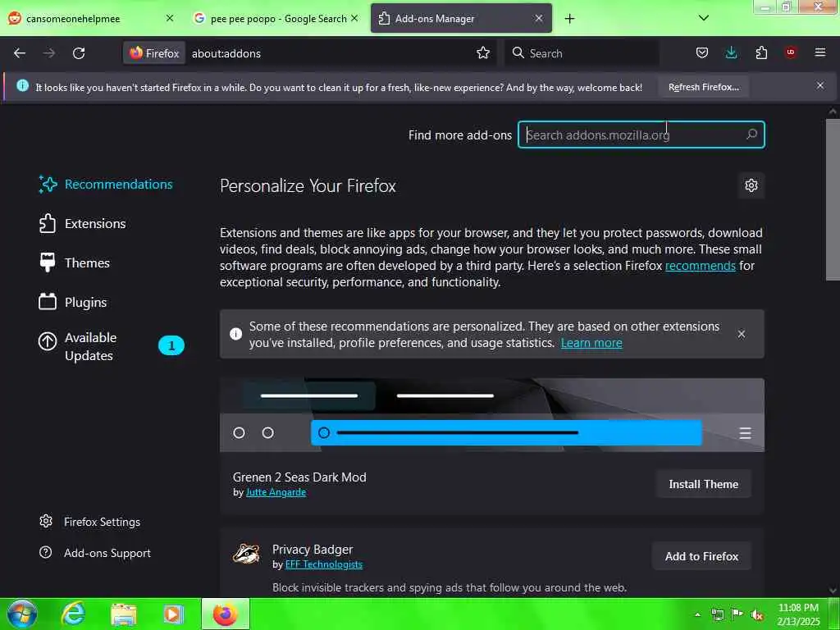
Task: Click the magnifier icon in the add-ons search box
Action: (x=751, y=135)
